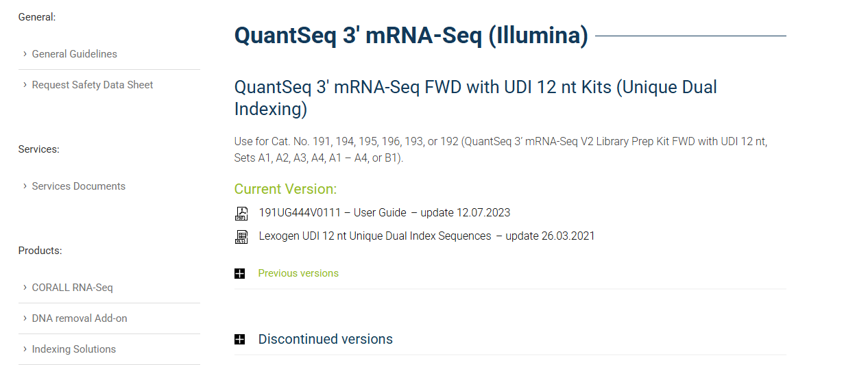Expand the Discontinued versions section
The width and height of the screenshot is (868, 365).
pyautogui.click(x=325, y=340)
